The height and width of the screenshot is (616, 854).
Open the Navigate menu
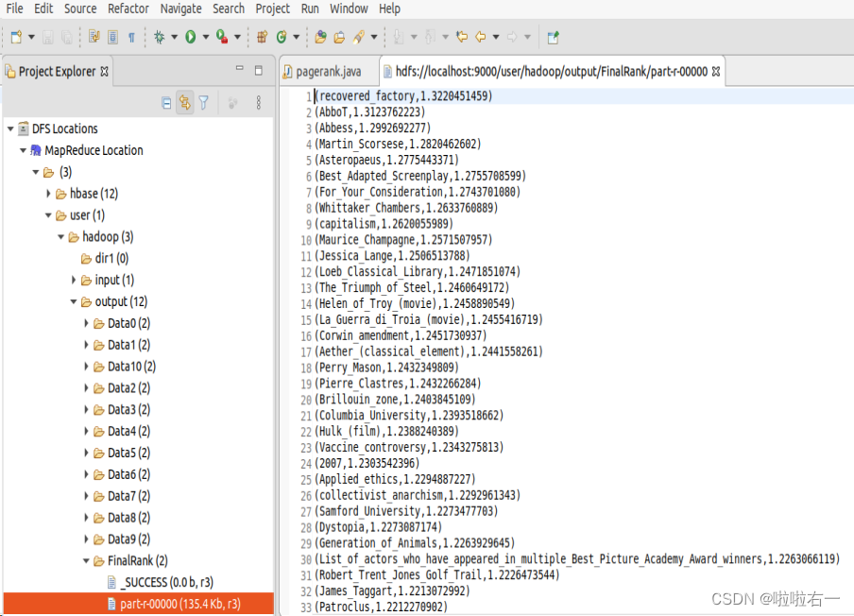tap(180, 9)
